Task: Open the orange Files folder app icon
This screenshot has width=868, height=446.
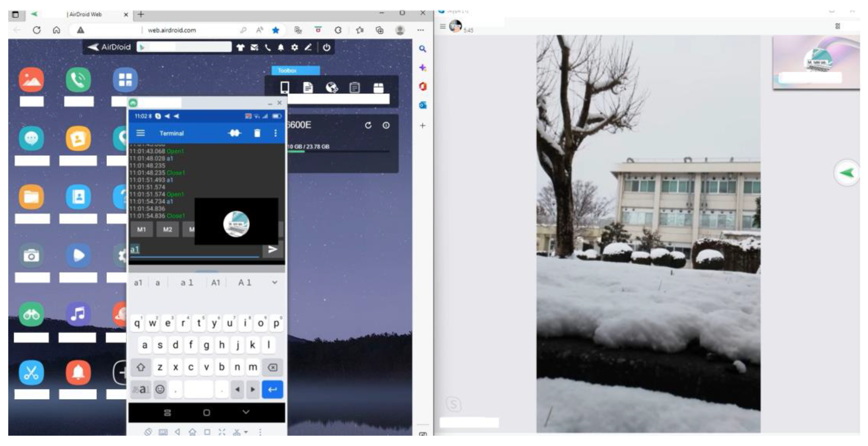Action: 31,197
